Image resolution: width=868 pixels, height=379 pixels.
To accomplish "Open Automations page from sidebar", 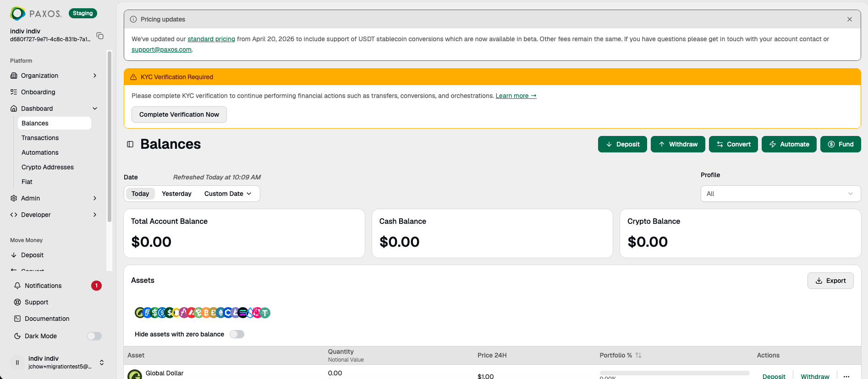I will tap(40, 152).
